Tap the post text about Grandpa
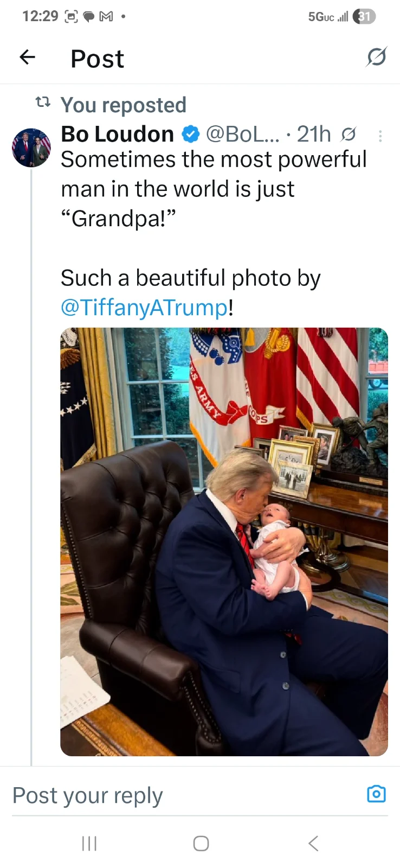The image size is (400, 868). 214,189
